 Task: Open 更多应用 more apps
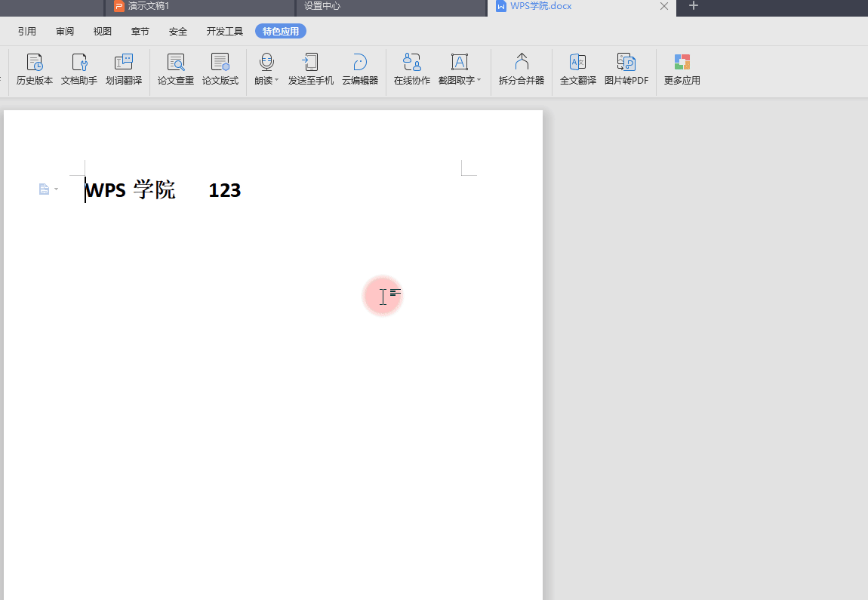tap(682, 69)
